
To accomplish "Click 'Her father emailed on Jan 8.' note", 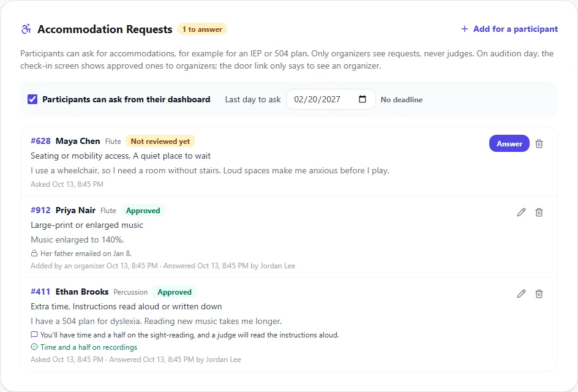I will pyautogui.click(x=86, y=254).
